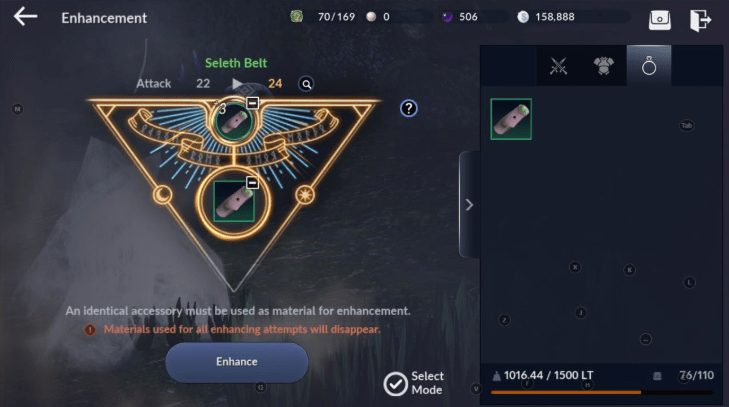Select the armor tab icon
Image resolution: width=729 pixels, height=407 pixels.
pos(603,66)
